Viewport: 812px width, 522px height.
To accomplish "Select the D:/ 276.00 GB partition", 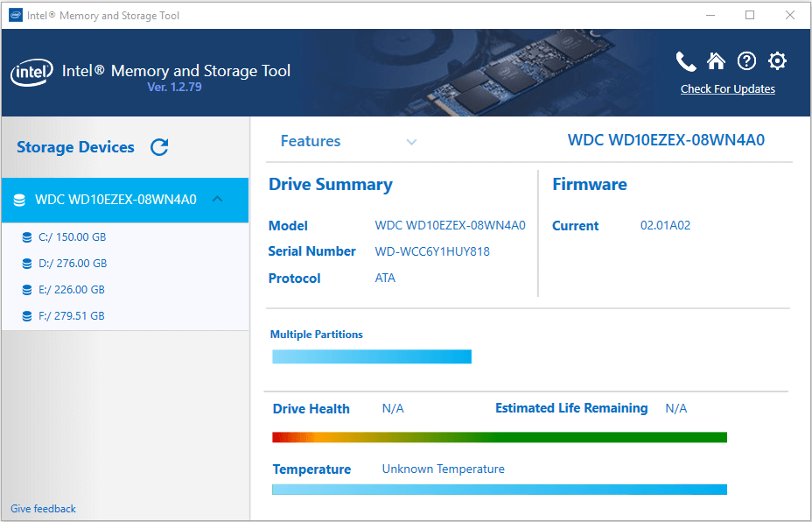I will coord(73,264).
